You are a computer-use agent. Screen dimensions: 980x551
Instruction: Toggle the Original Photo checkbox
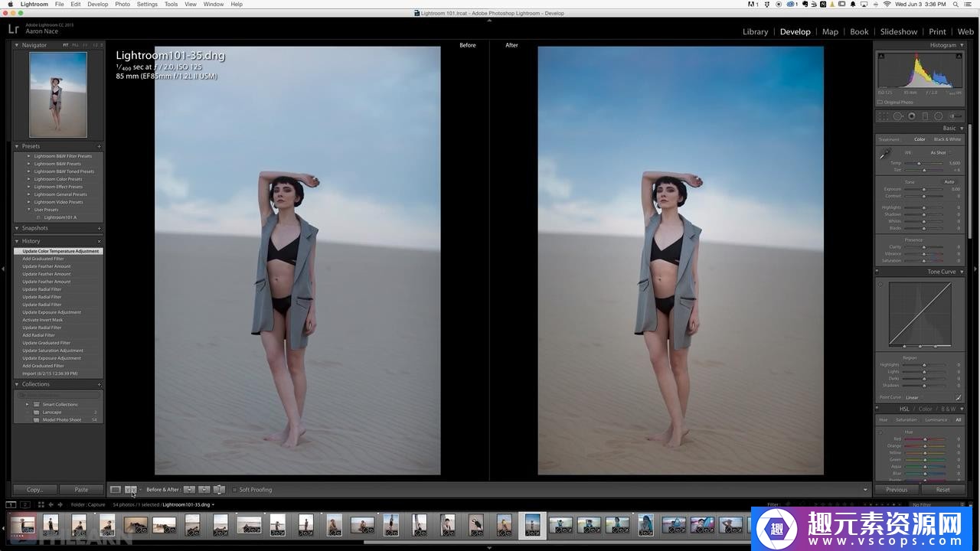coord(880,102)
